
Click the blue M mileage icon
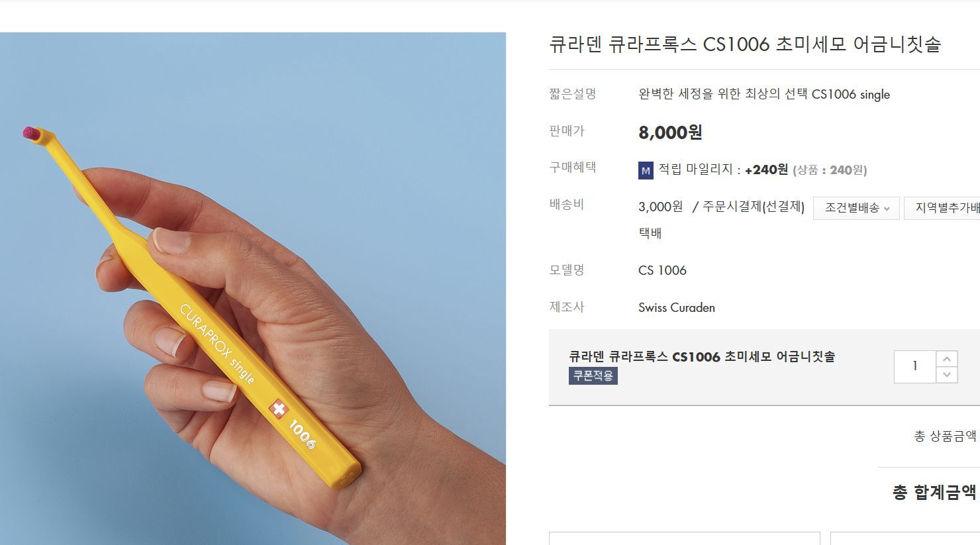[646, 170]
